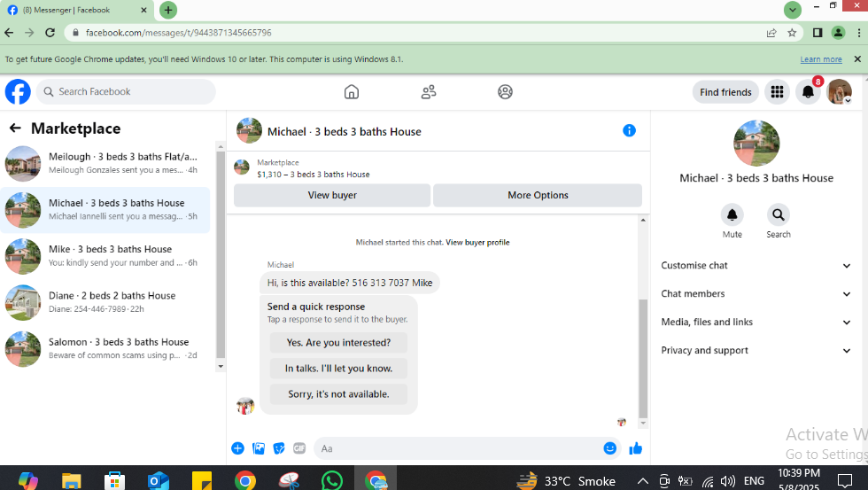Open the Friends icon in top navigation
Viewport: 868px width, 490px height.
429,91
